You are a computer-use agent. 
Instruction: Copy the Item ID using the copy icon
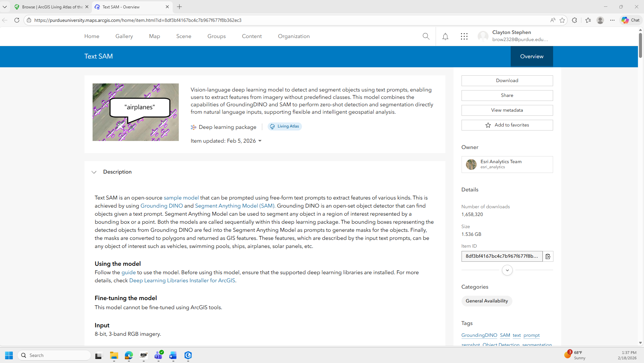(548, 256)
